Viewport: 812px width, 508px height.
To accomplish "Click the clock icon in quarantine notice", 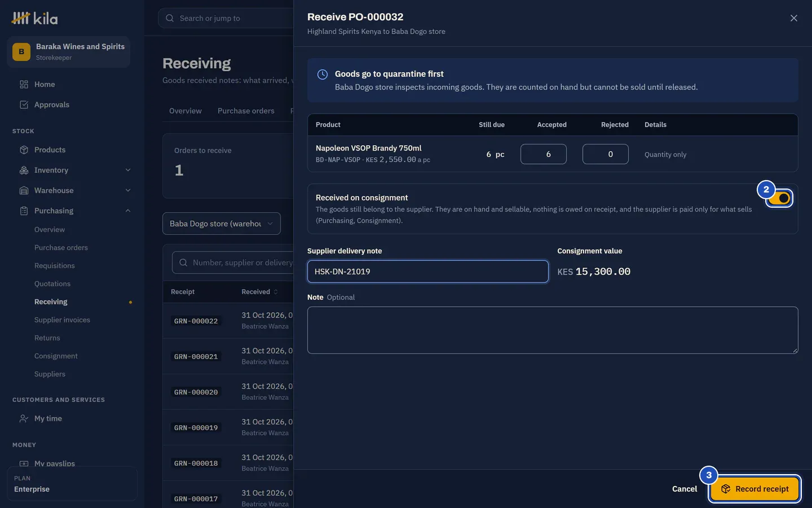I will pos(323,75).
